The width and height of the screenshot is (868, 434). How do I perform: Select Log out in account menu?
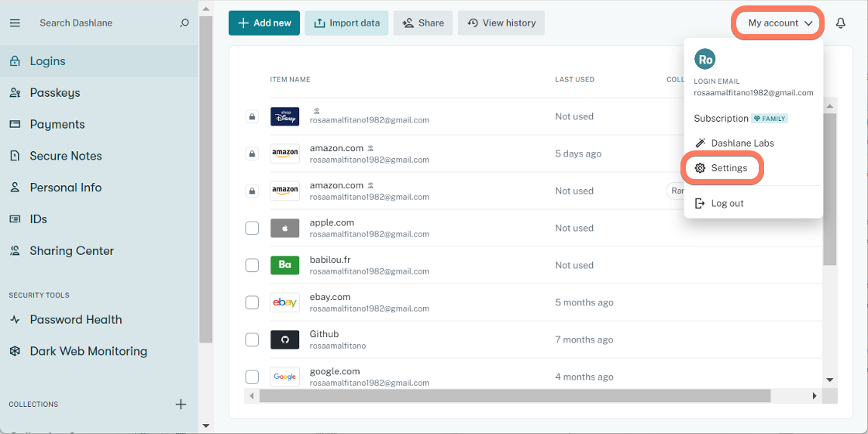coord(719,203)
